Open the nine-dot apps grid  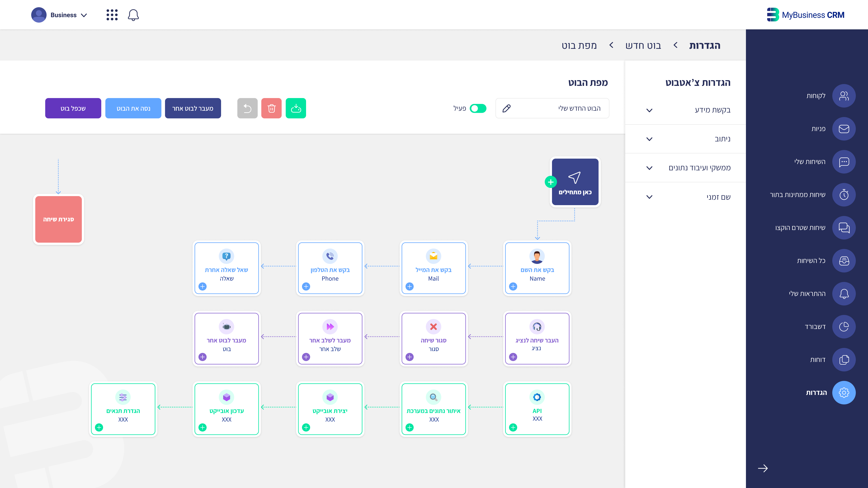point(112,15)
